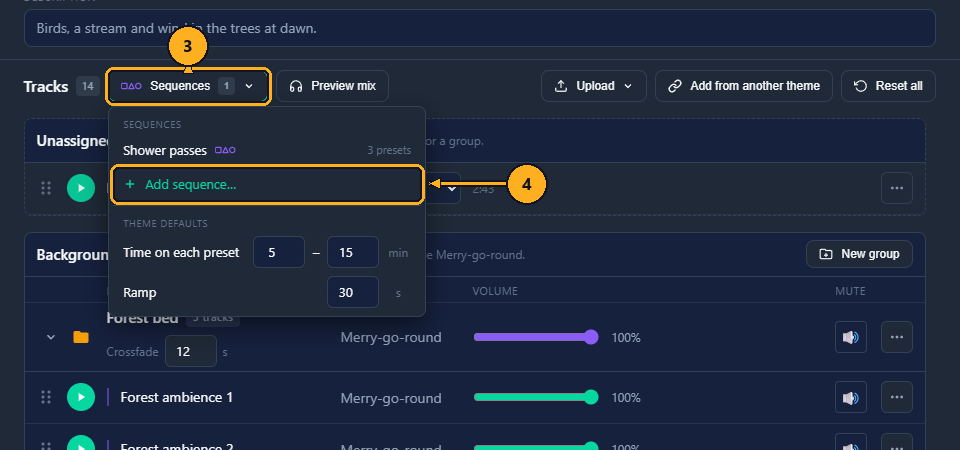
Task: Click the Sequences count badge 1
Action: click(227, 86)
